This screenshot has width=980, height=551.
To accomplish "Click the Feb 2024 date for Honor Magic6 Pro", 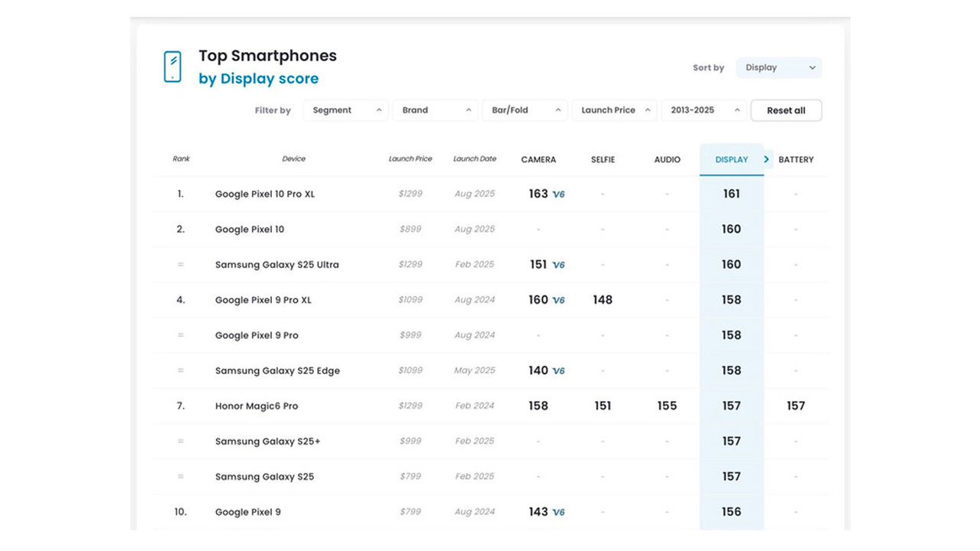I will tap(475, 406).
